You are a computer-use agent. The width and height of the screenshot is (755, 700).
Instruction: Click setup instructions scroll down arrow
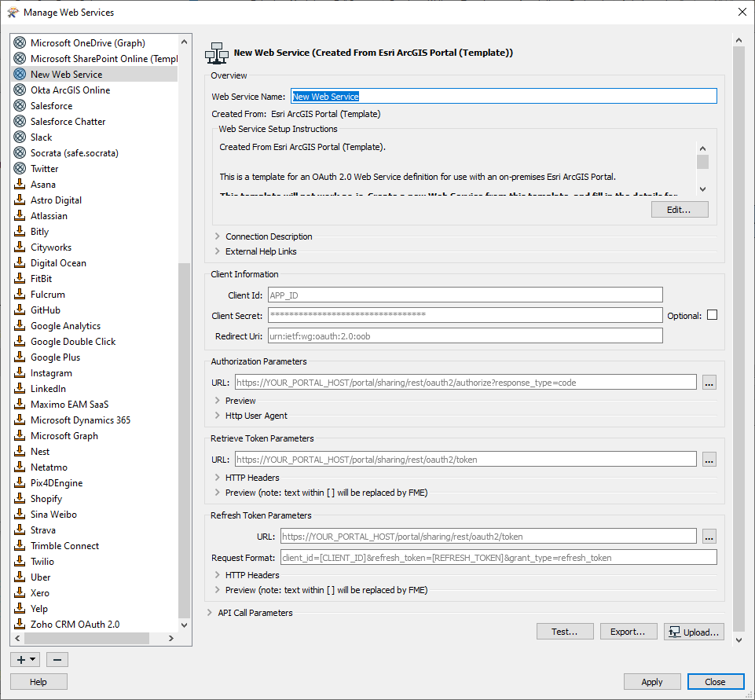pos(702,189)
